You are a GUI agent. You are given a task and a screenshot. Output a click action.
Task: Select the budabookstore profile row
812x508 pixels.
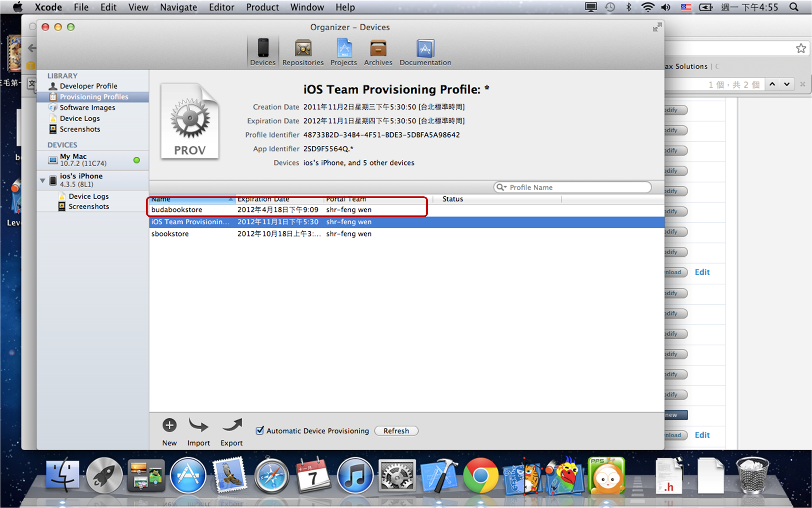[407, 210]
